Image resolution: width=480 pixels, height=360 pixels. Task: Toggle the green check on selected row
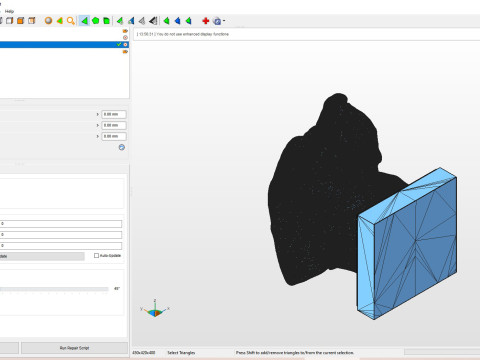click(119, 44)
